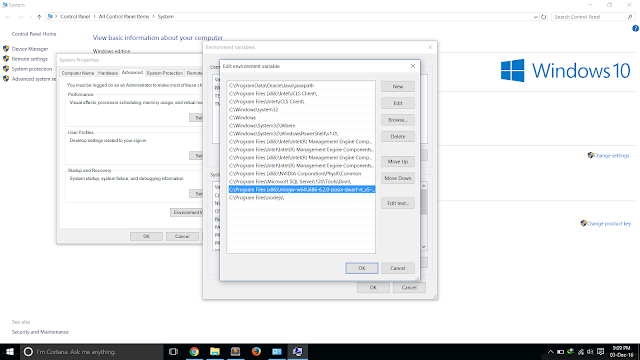Confirm with OK in Edit environment variable dialog

pos(362,268)
